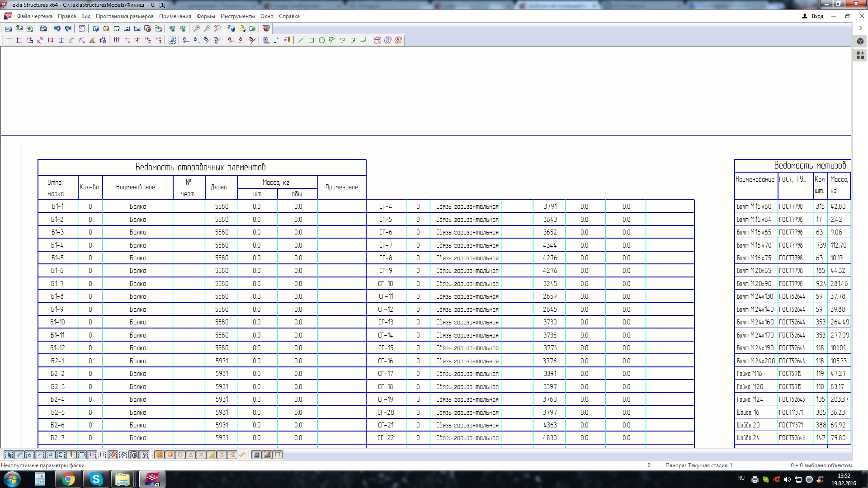
Task: Select the draw circle tool
Action: coord(321,40)
